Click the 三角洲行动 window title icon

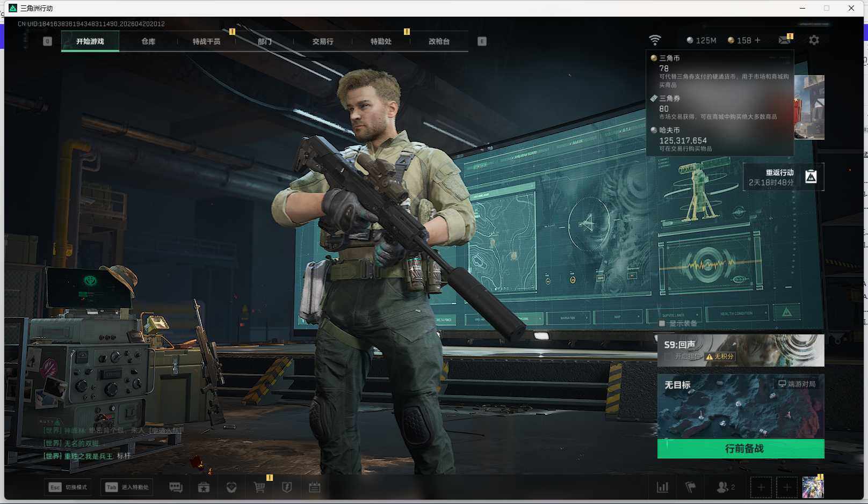pos(13,8)
